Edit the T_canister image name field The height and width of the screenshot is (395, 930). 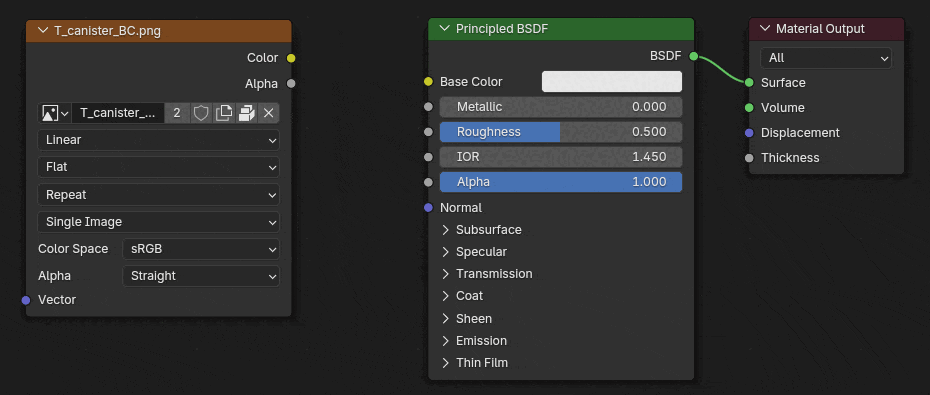click(118, 113)
